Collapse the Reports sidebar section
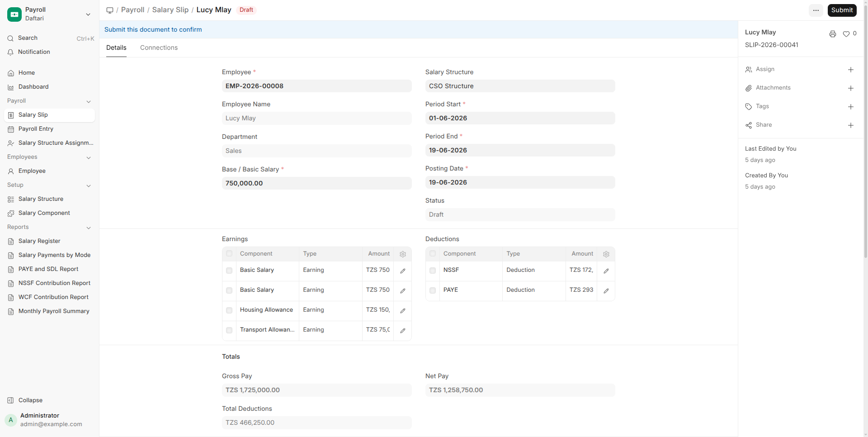The image size is (868, 437). click(89, 228)
